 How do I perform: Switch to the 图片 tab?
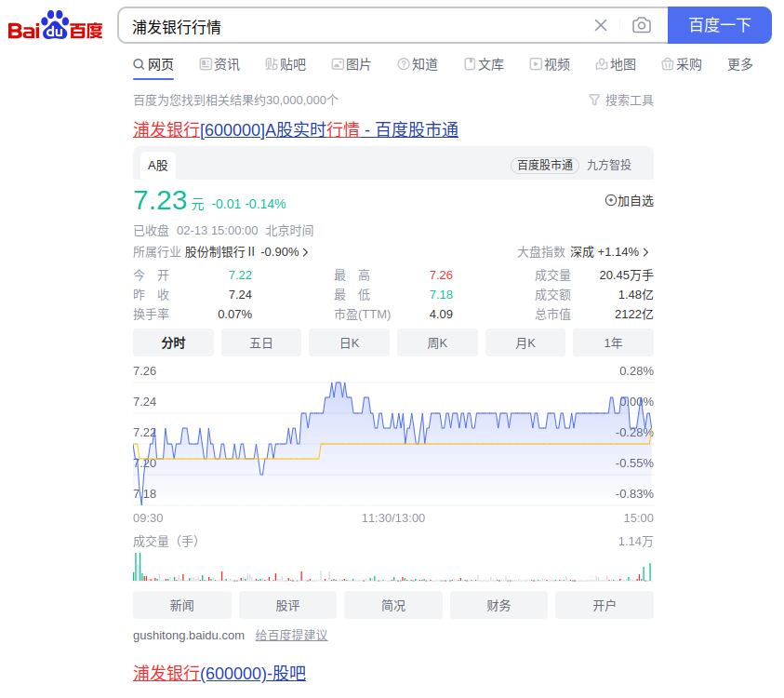[x=352, y=64]
